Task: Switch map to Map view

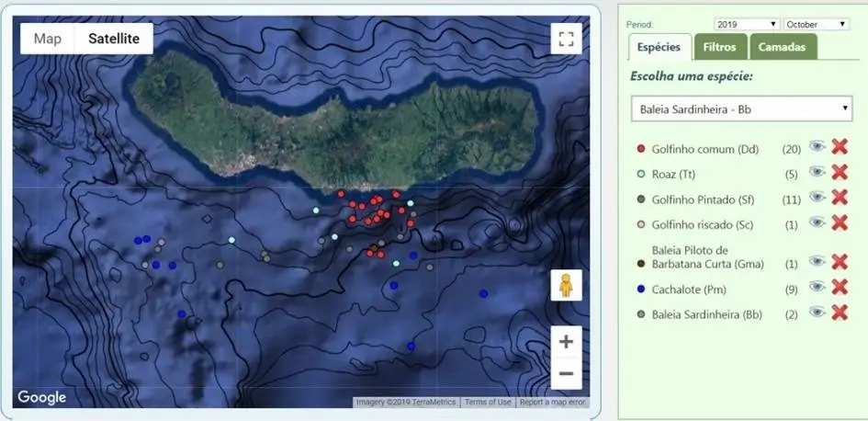Action: [x=48, y=39]
